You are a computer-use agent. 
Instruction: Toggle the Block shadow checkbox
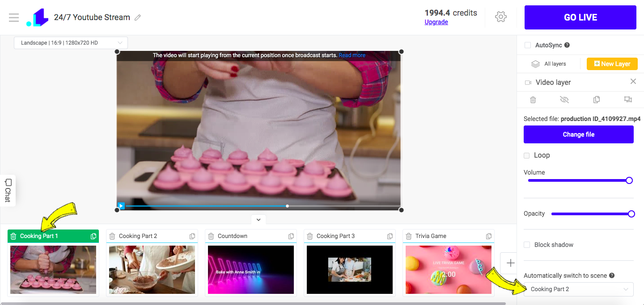pos(526,245)
